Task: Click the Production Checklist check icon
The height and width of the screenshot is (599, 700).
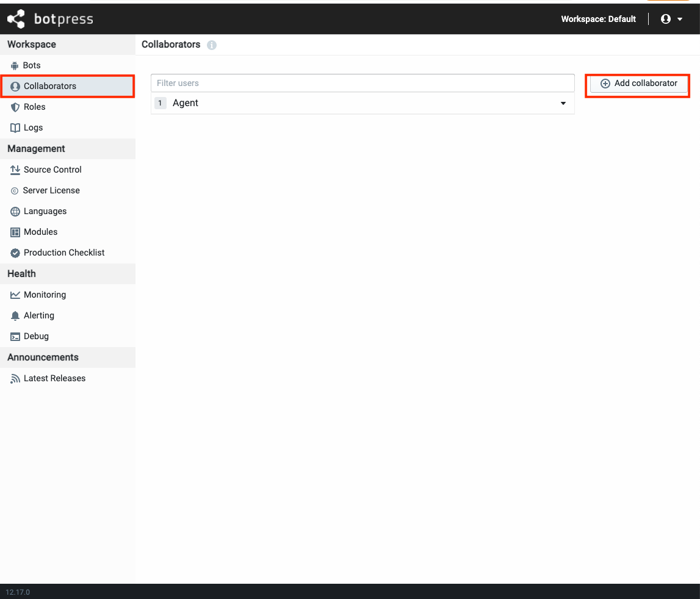Action: coord(15,253)
